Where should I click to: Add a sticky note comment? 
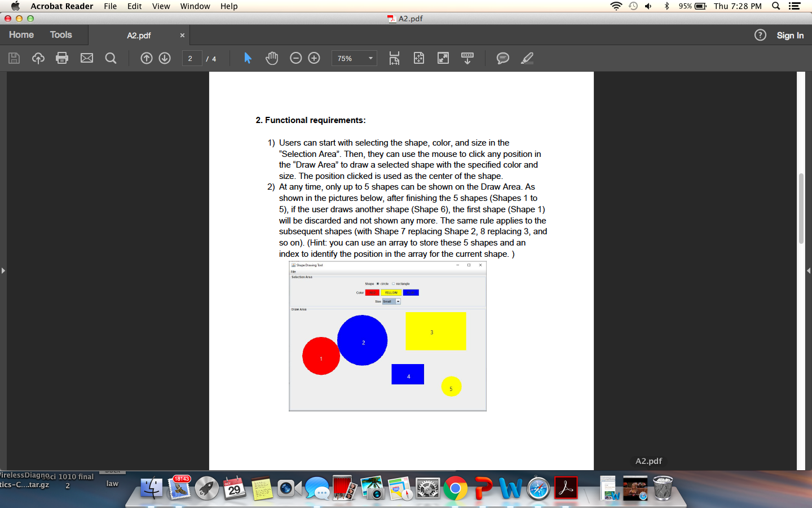click(503, 58)
